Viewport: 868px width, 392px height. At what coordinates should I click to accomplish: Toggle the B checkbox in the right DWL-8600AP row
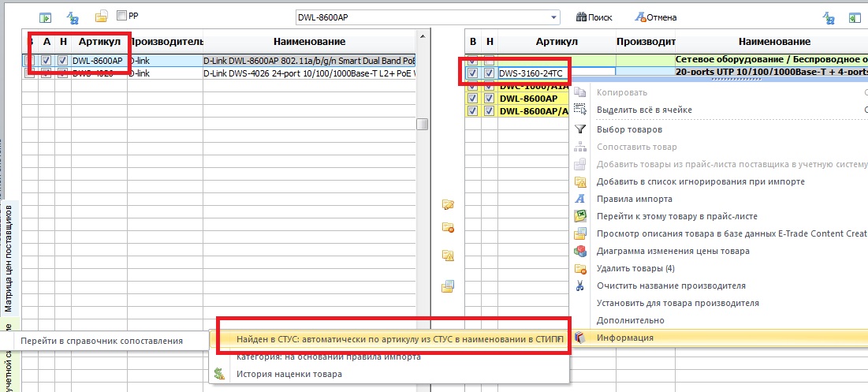pyautogui.click(x=473, y=98)
